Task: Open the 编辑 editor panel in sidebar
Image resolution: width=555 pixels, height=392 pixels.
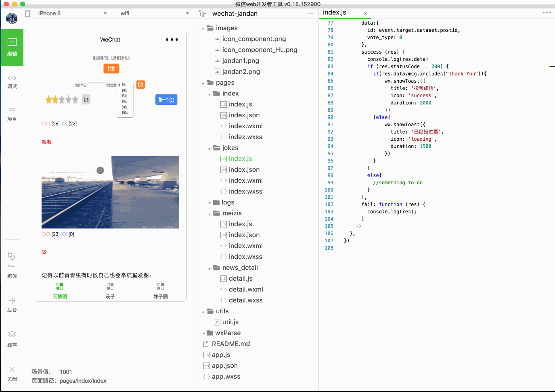Action: (x=12, y=48)
